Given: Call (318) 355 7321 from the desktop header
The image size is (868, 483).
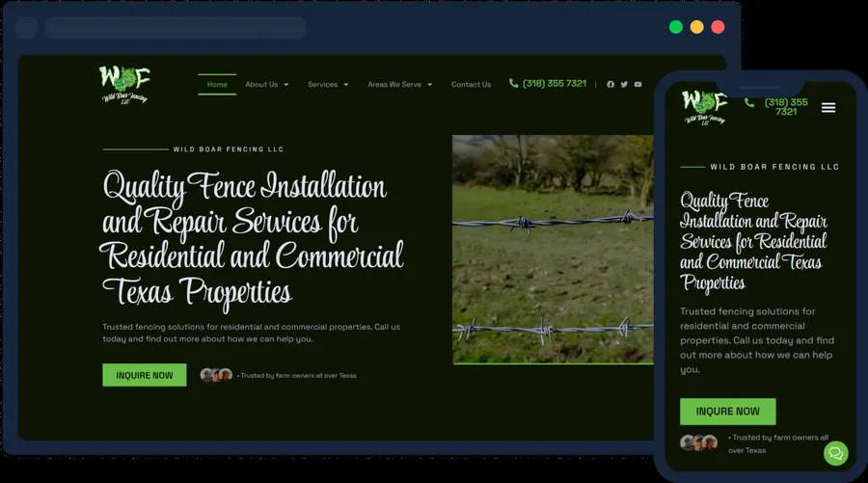Looking at the screenshot, I should [555, 83].
